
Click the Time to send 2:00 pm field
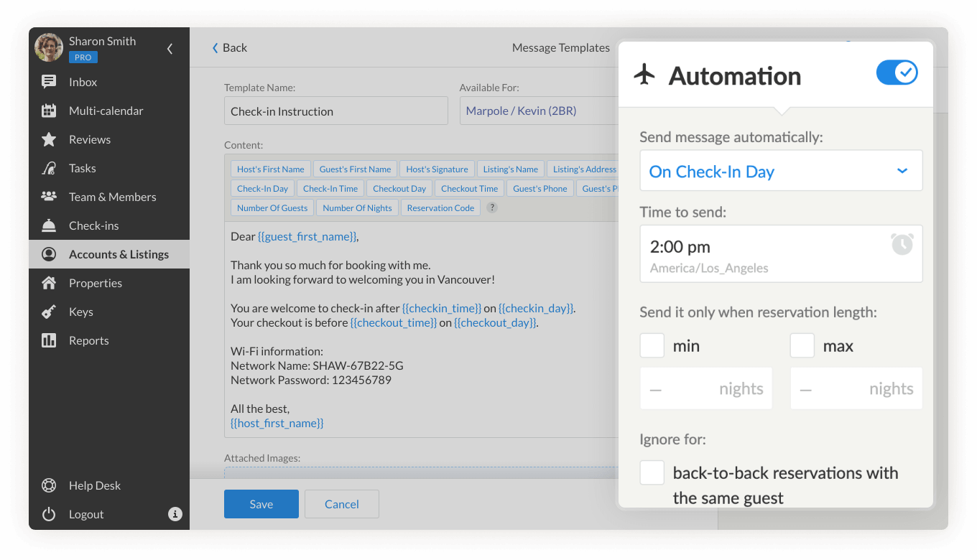[781, 254]
